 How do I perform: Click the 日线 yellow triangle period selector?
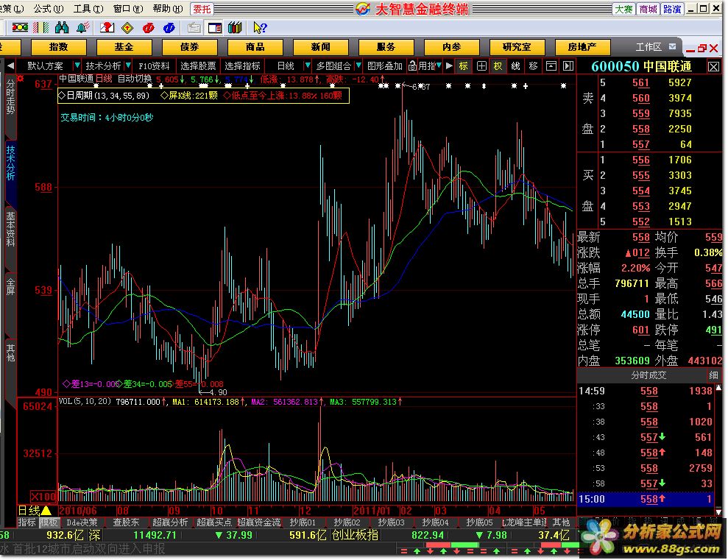pos(35,511)
